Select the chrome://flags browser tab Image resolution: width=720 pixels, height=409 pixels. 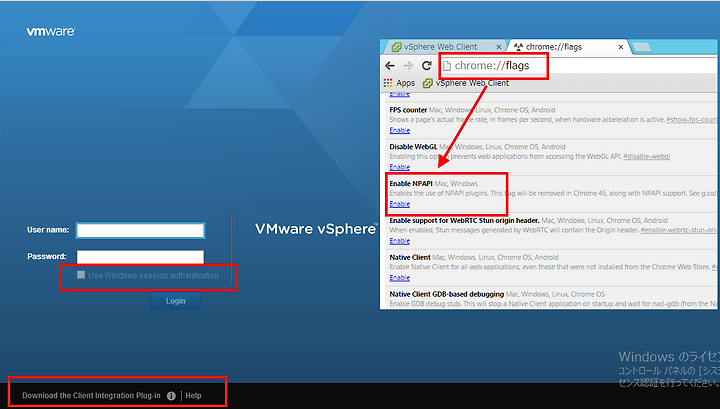click(567, 47)
